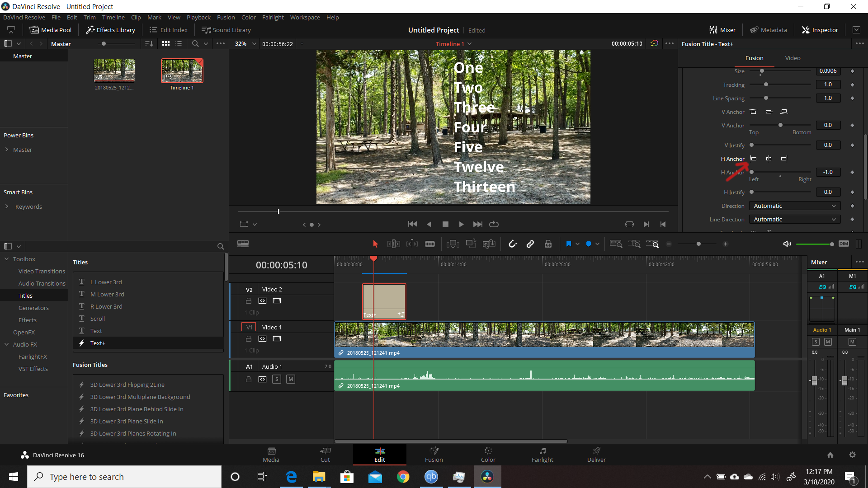The image size is (868, 488).
Task: Mute audio using the speaker icon
Action: point(787,244)
